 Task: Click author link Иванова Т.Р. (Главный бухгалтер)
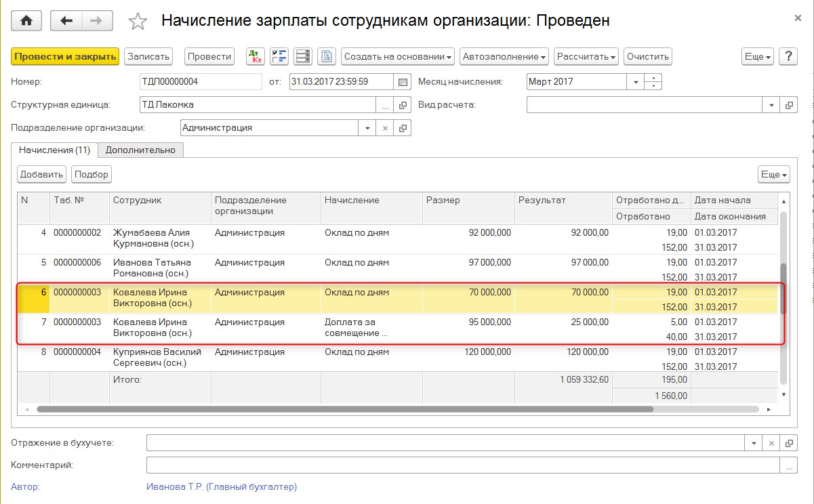pos(221,486)
